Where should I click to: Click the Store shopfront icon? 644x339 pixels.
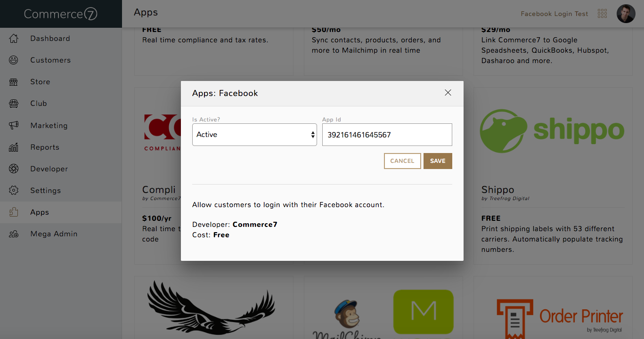coord(14,82)
